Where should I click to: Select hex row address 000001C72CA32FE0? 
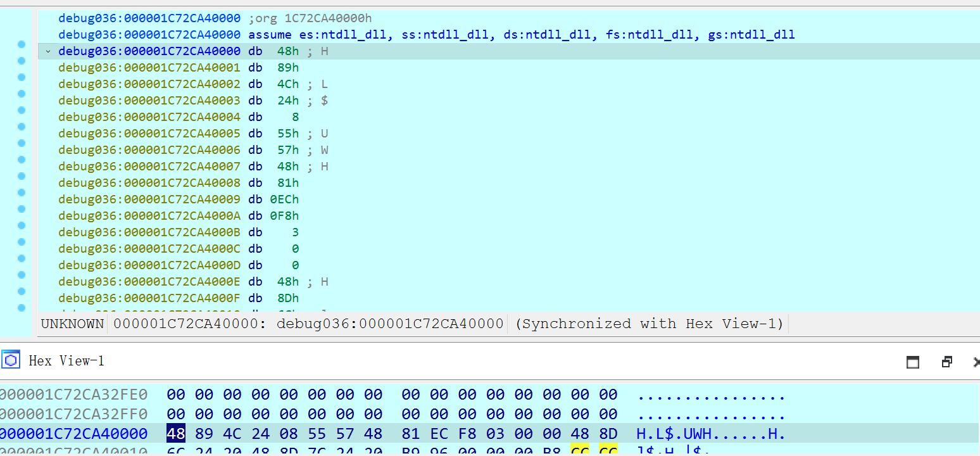[x=73, y=395]
